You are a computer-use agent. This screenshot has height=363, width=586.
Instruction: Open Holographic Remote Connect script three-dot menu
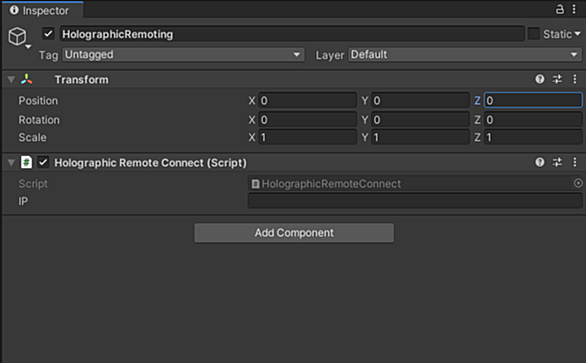pyautogui.click(x=575, y=162)
